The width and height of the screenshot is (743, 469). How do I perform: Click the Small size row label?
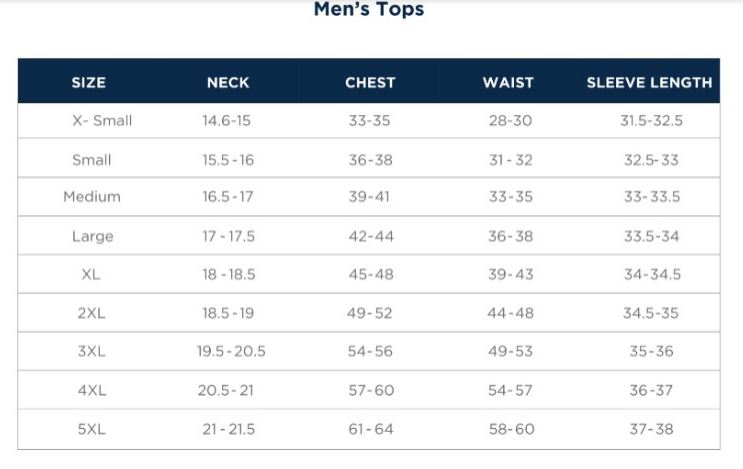[x=91, y=160]
